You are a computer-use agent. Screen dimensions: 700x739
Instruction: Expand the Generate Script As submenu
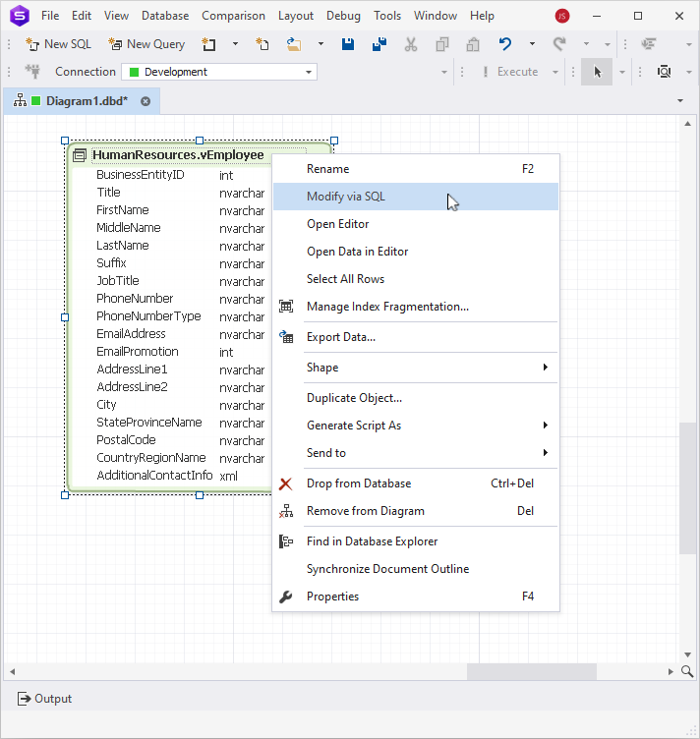(416, 426)
